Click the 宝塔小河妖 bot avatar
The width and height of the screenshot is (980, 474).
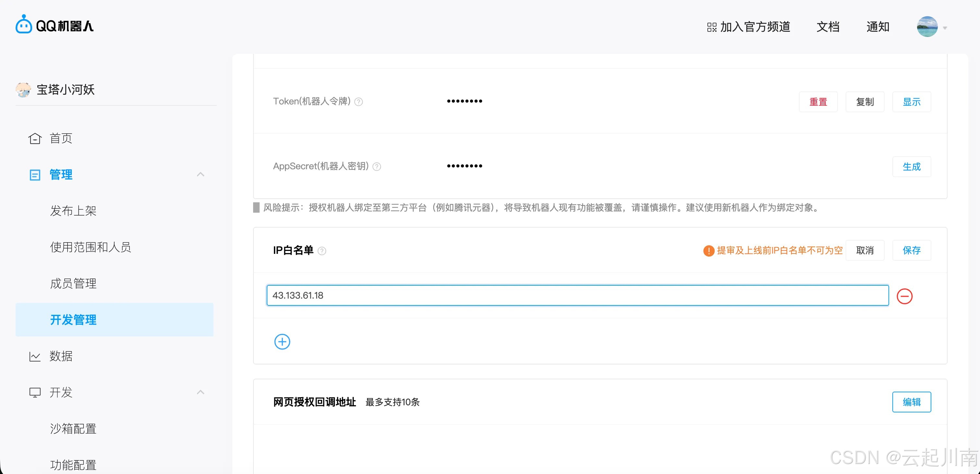[23, 90]
